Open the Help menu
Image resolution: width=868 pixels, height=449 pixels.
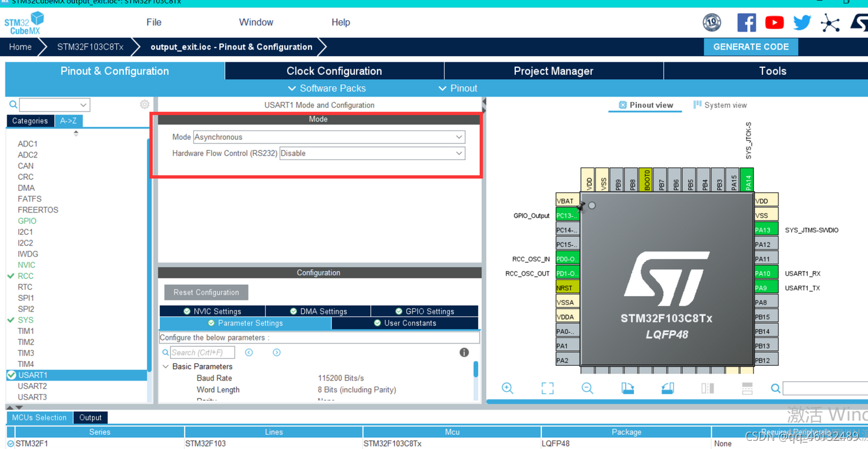click(341, 22)
